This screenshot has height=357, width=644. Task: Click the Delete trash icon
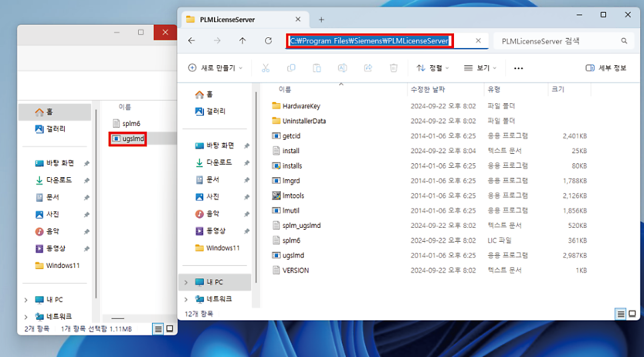(x=393, y=68)
